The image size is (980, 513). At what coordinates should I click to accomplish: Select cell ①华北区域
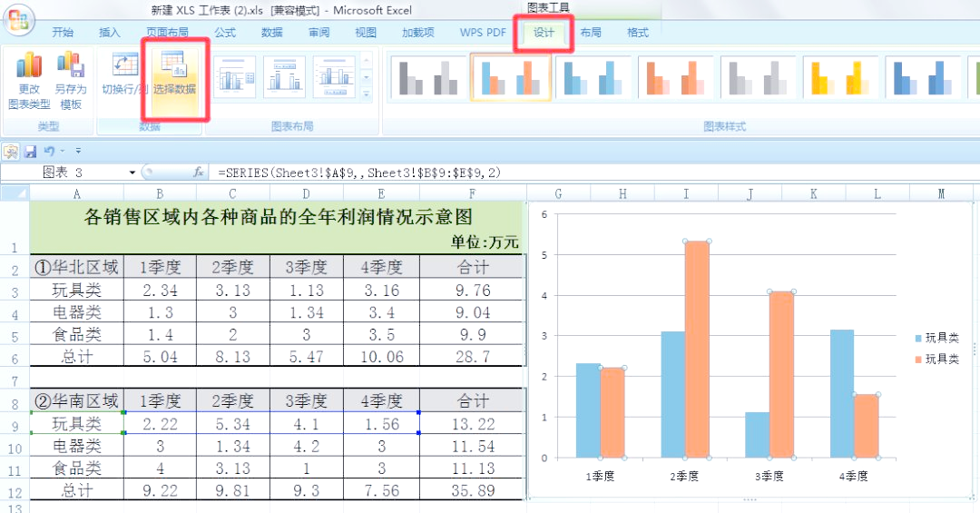[77, 267]
